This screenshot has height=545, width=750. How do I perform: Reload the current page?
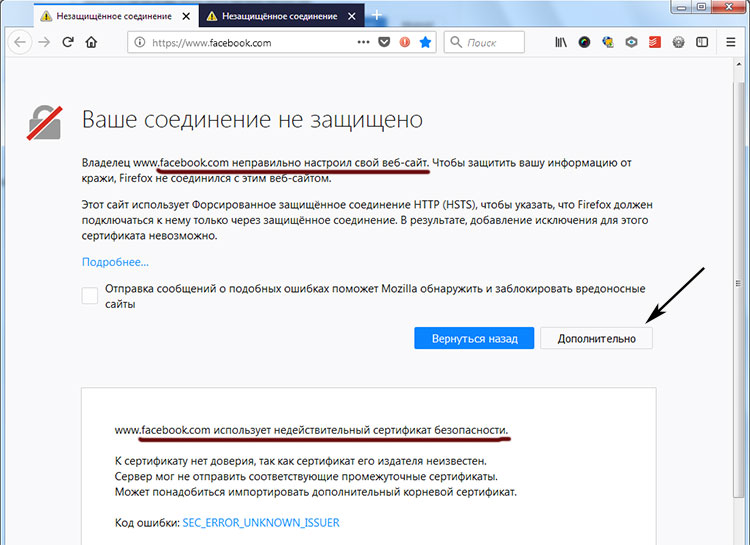pos(68,42)
